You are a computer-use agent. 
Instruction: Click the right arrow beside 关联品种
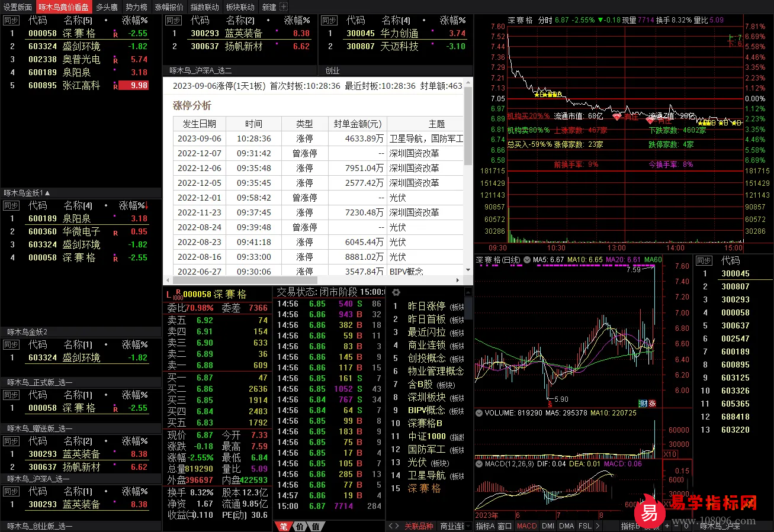397,526
